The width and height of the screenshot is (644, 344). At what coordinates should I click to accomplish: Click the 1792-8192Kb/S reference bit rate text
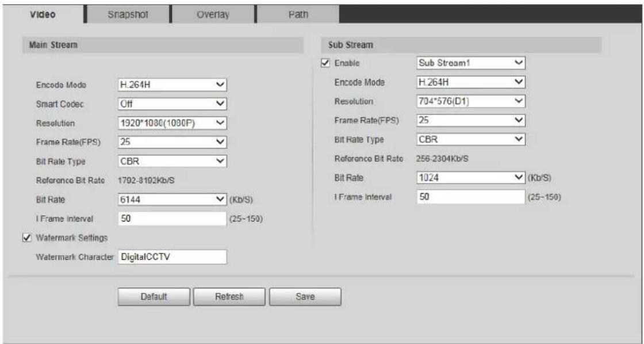pyautogui.click(x=147, y=181)
